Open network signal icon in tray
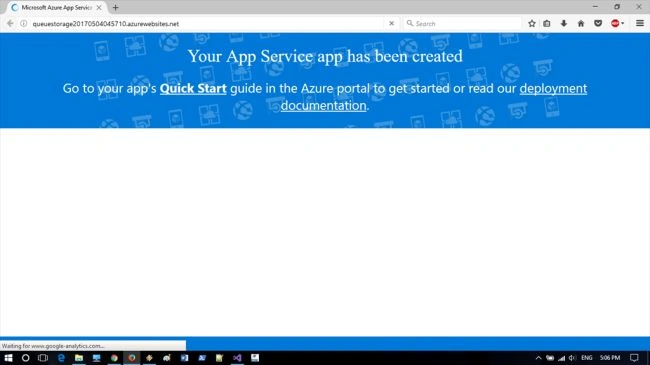 (561, 358)
